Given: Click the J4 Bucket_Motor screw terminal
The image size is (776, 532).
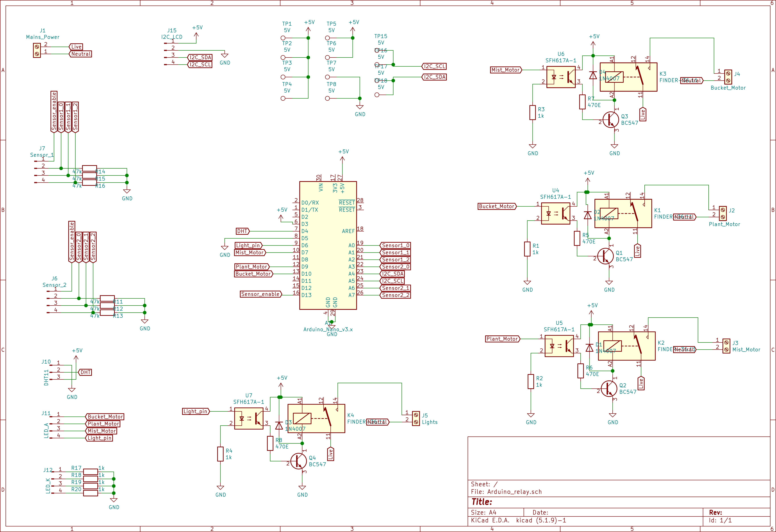Looking at the screenshot, I should (x=728, y=77).
